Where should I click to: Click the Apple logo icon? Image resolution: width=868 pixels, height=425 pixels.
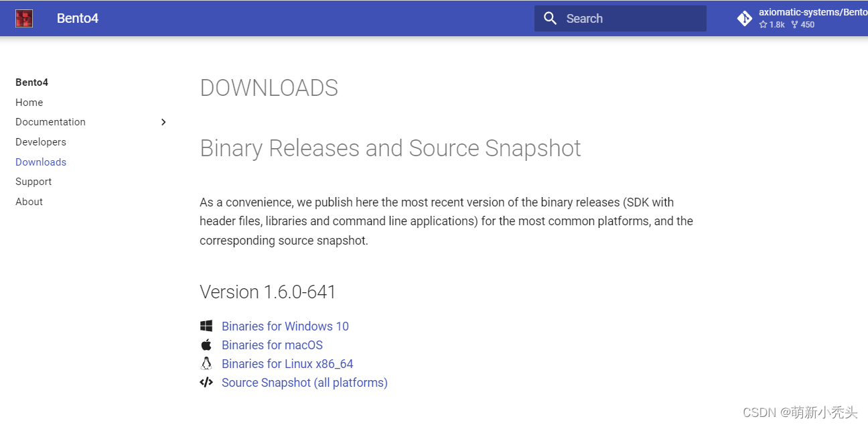coord(206,345)
